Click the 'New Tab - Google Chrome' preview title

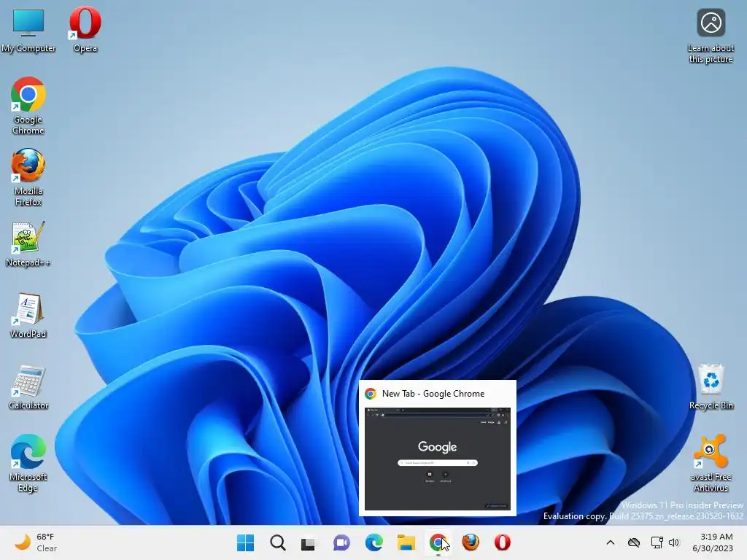(433, 394)
